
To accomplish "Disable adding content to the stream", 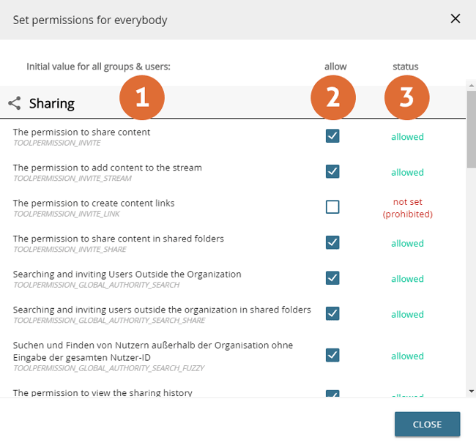I will (x=332, y=171).
